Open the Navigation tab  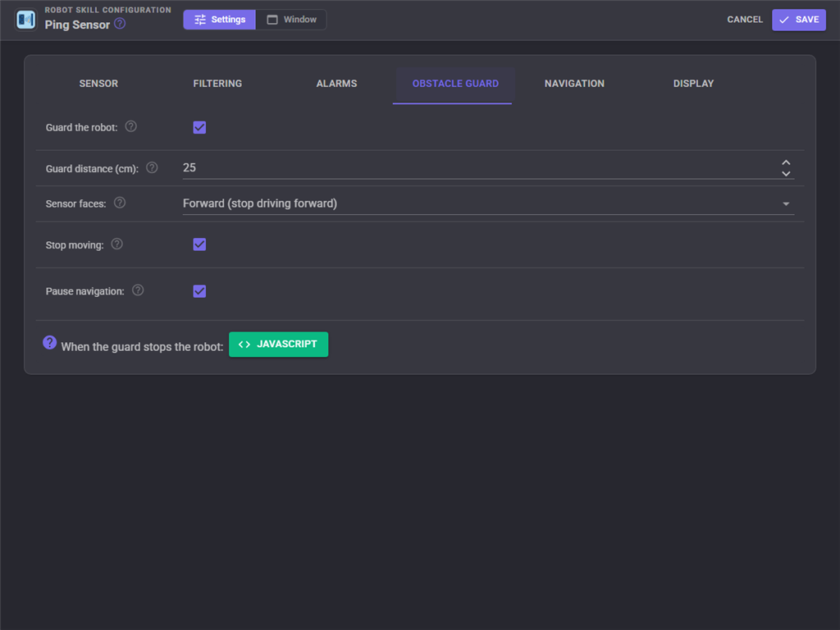coord(574,84)
